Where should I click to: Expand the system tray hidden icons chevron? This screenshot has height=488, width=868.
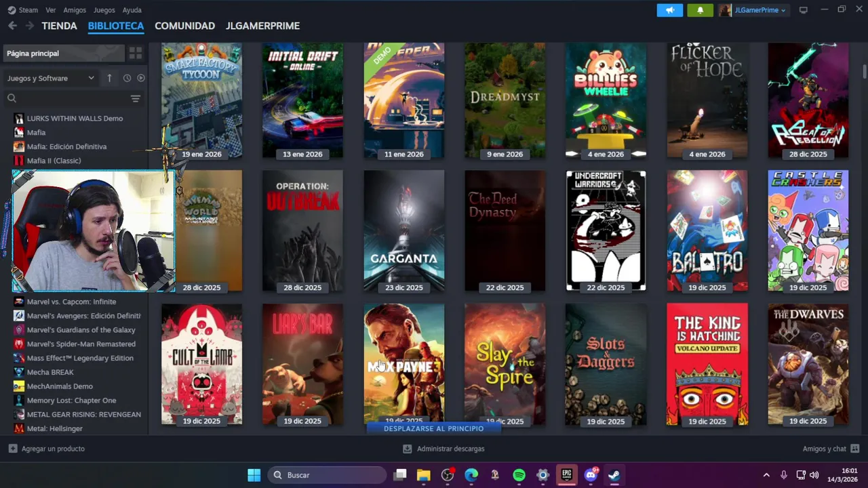coord(766,475)
